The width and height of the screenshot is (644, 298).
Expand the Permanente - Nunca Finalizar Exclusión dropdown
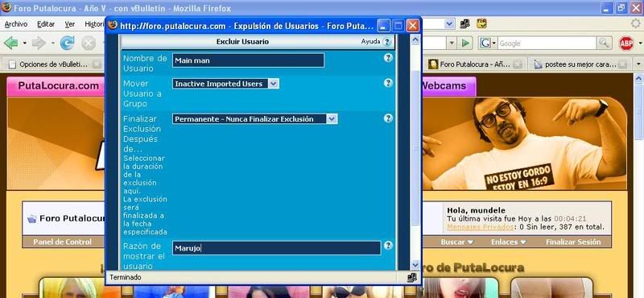[254, 119]
